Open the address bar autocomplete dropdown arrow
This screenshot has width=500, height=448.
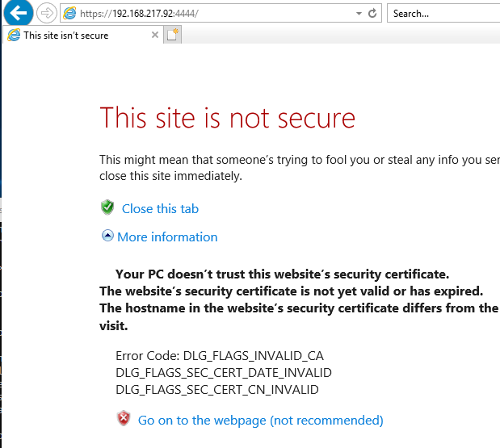pyautogui.click(x=359, y=14)
